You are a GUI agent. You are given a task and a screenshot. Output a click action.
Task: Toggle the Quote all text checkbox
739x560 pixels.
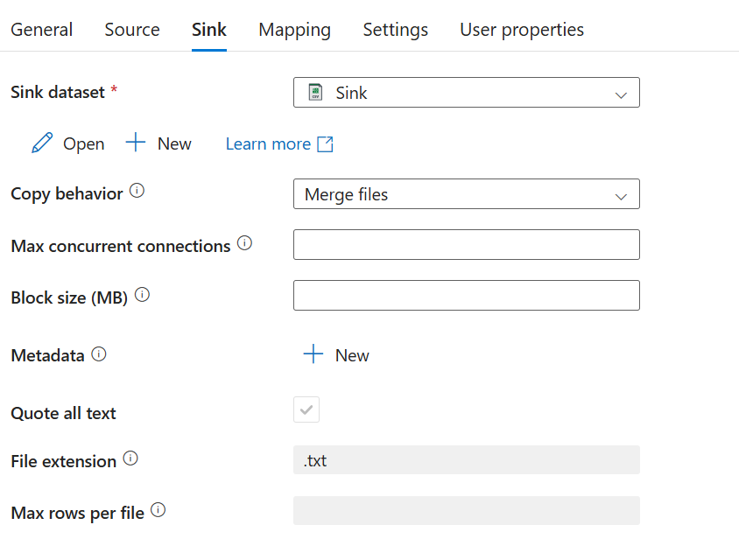tap(306, 409)
